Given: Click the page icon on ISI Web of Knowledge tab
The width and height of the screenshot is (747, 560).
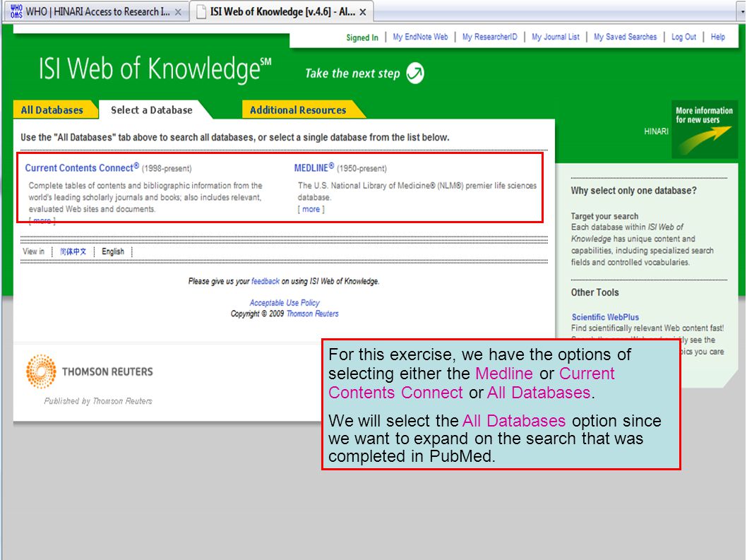Looking at the screenshot, I should click(201, 12).
